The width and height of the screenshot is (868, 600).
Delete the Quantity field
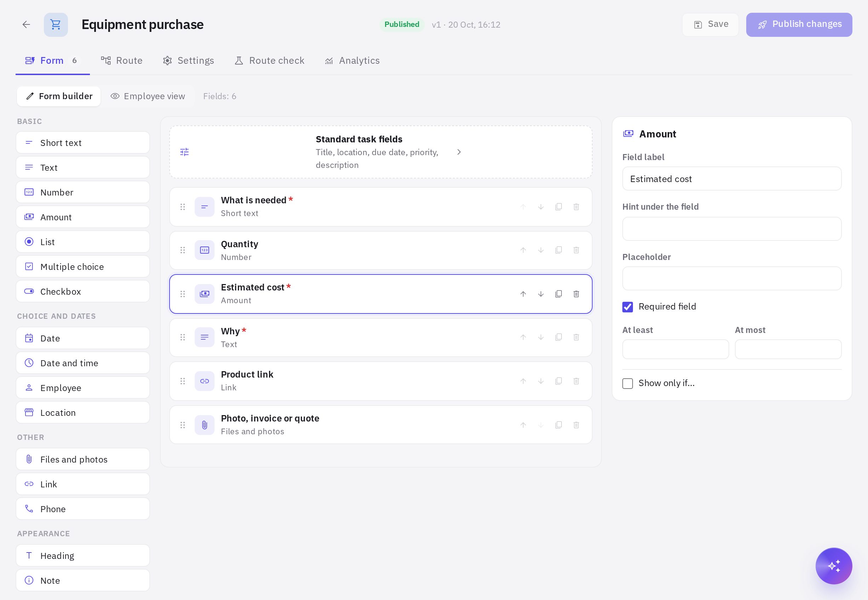576,250
